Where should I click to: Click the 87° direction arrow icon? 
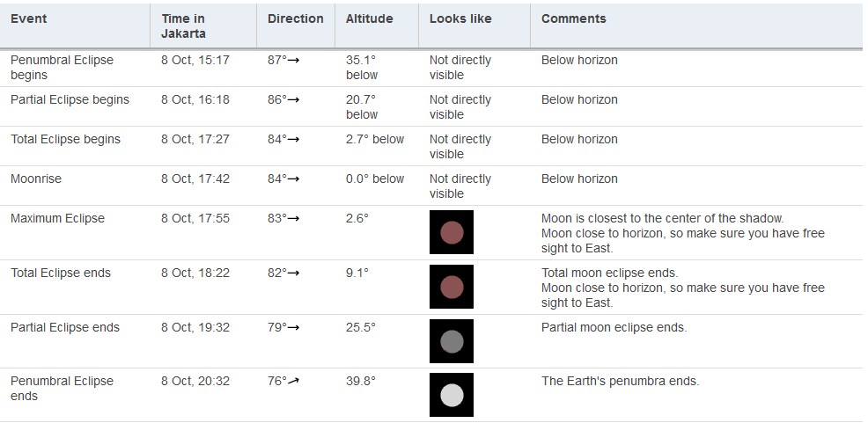coord(293,61)
